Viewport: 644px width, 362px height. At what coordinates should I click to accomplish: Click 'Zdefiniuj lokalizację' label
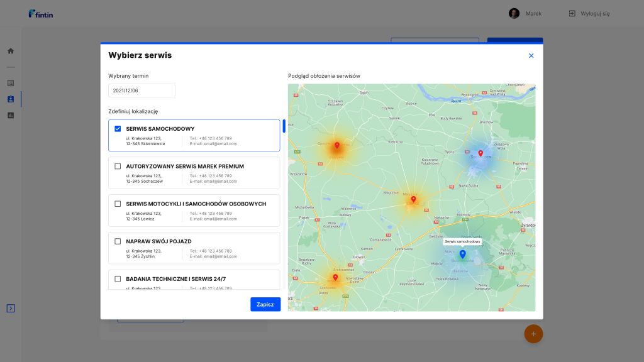coord(133,111)
